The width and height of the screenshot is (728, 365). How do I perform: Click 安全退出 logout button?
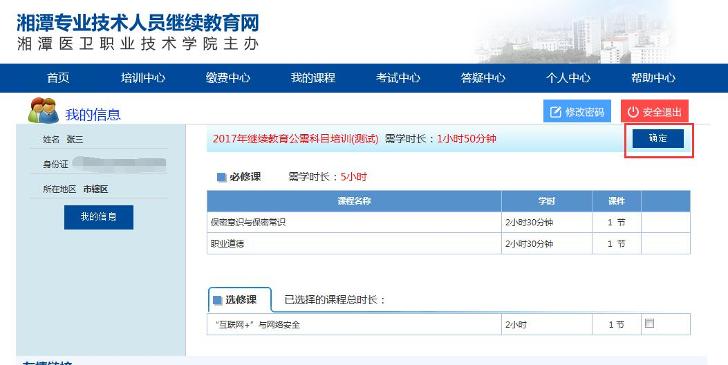[x=655, y=112]
